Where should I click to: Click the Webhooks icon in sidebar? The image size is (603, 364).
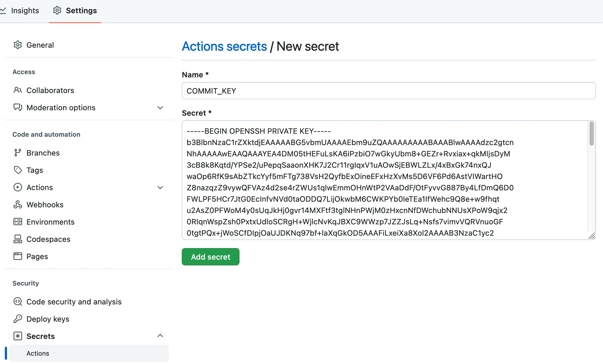pos(18,204)
